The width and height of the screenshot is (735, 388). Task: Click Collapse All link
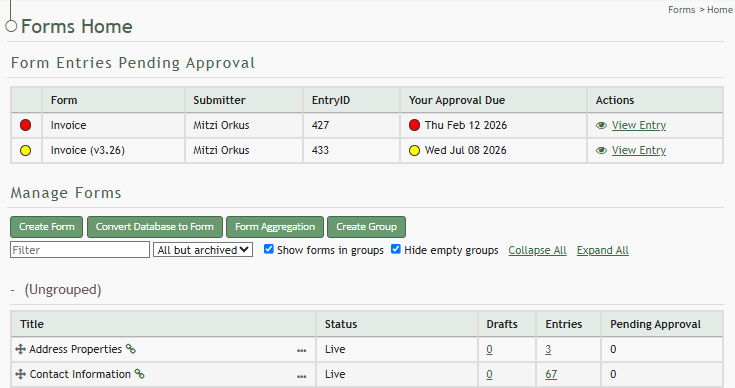pyautogui.click(x=537, y=250)
